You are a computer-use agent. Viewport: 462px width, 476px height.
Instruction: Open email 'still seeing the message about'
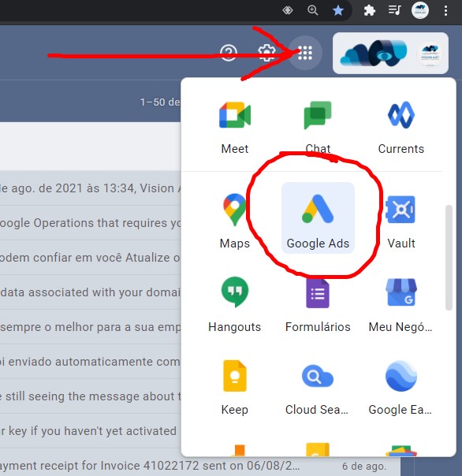91,396
